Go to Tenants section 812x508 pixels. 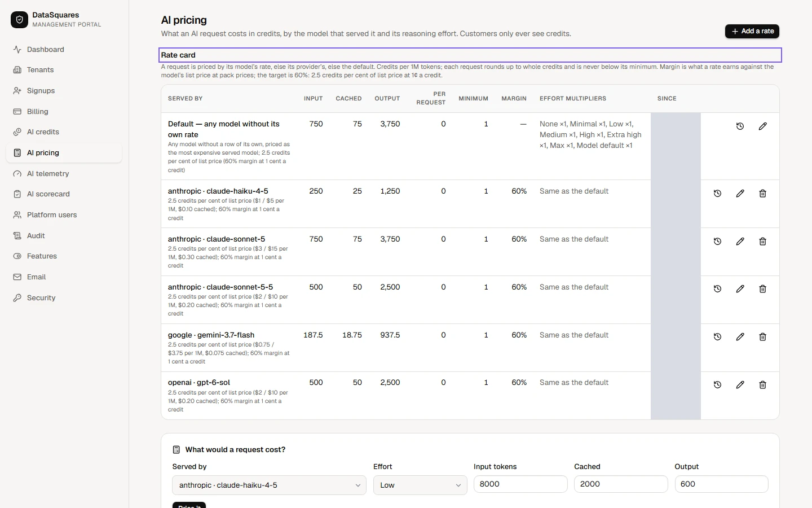[64, 70]
